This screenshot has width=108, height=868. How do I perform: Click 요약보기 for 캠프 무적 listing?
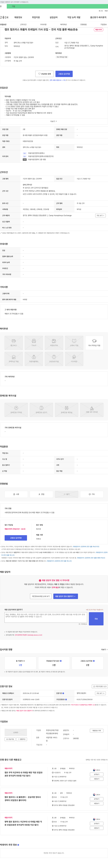point(97,774)
